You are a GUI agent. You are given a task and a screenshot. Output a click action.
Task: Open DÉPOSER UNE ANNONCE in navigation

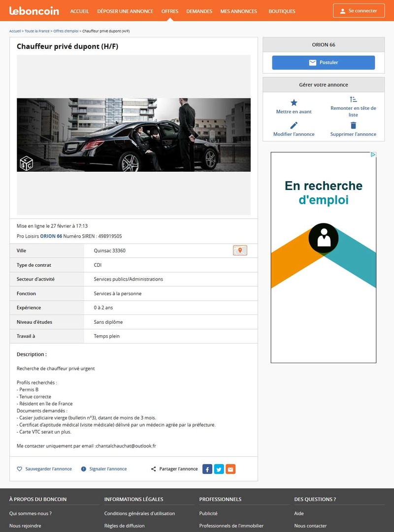[125, 11]
